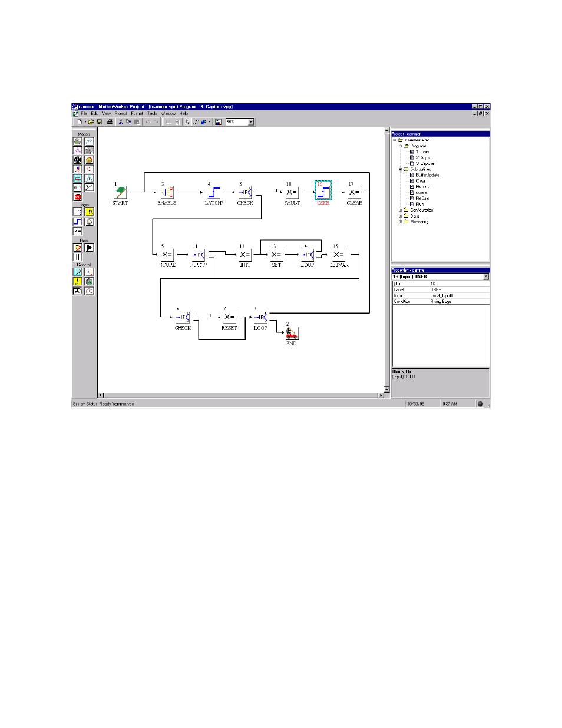
Task: Expand the Monitoring folder node
Action: coord(401,222)
